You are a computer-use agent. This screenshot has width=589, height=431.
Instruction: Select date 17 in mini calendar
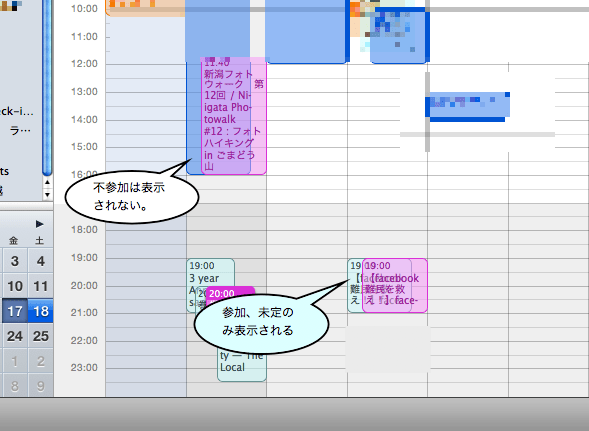[x=14, y=311]
